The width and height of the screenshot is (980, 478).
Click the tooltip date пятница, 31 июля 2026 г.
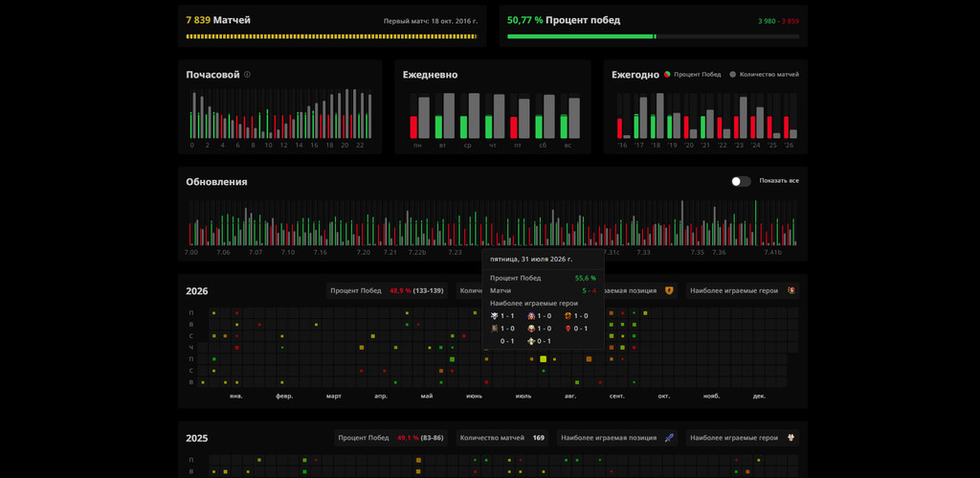click(x=530, y=259)
